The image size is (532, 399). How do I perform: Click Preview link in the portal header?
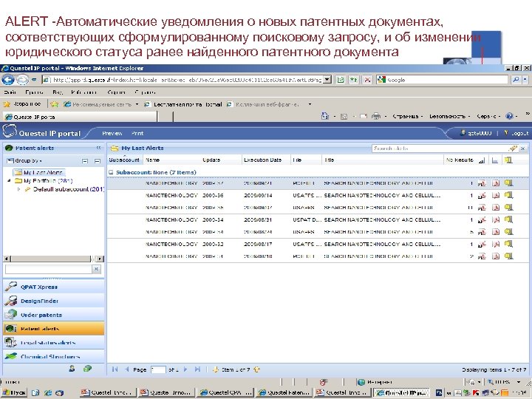point(112,133)
